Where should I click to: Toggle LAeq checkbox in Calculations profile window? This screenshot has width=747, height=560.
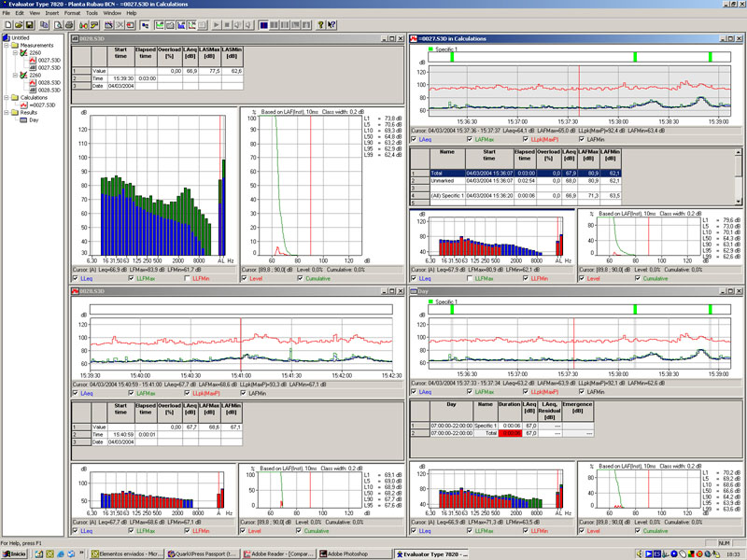tap(414, 139)
